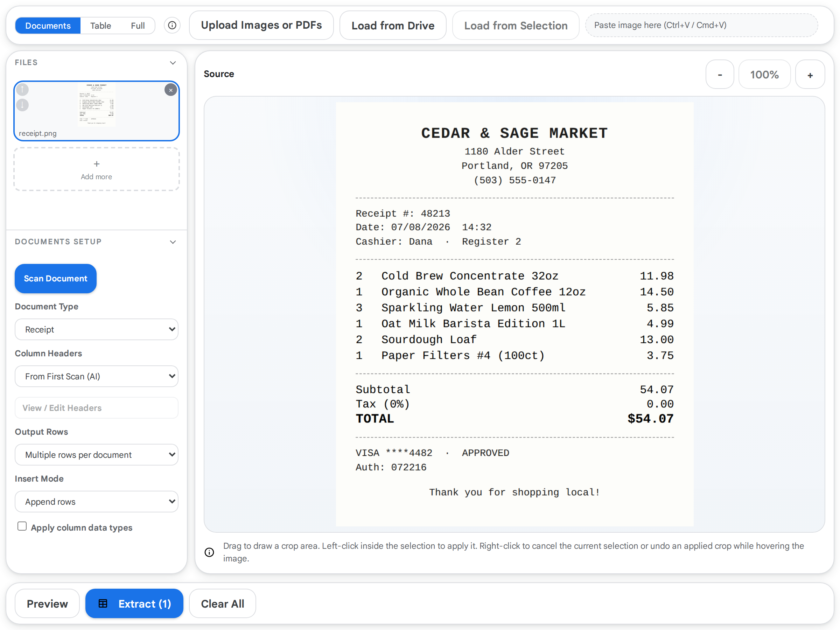Click the Receipt #: 48213 line

402,213
